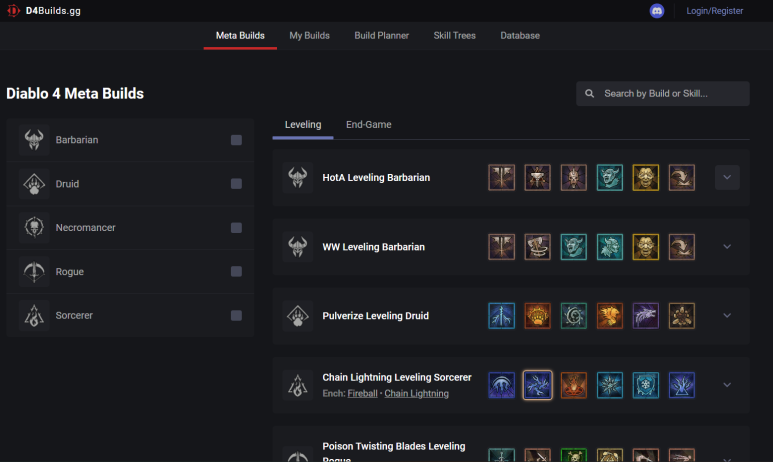Image resolution: width=773 pixels, height=462 pixels.
Task: Click purple wolf skill icon in Pulverize Druid row
Action: (645, 316)
